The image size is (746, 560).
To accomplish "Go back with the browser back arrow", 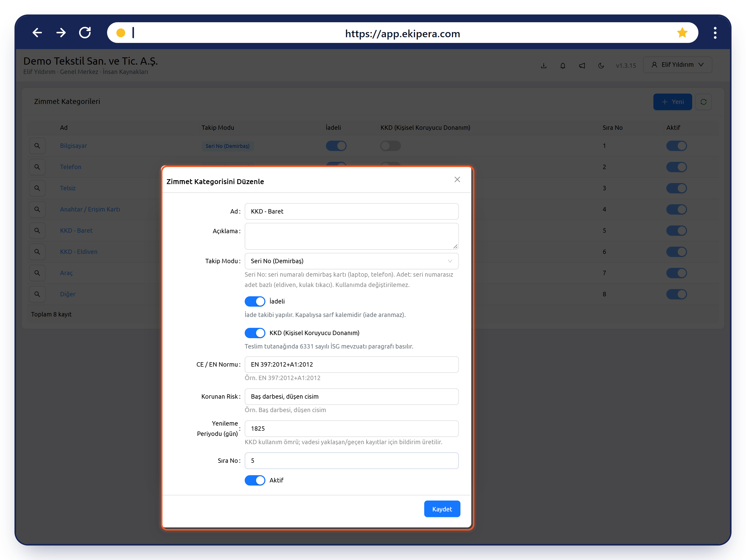I will 37,33.
